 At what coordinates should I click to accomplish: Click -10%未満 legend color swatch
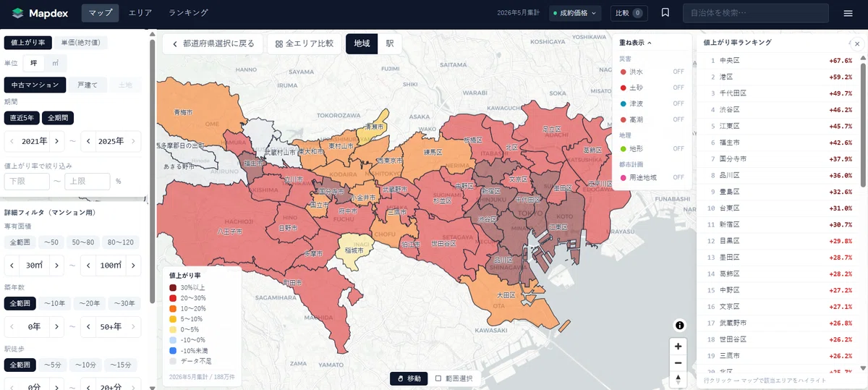173,349
